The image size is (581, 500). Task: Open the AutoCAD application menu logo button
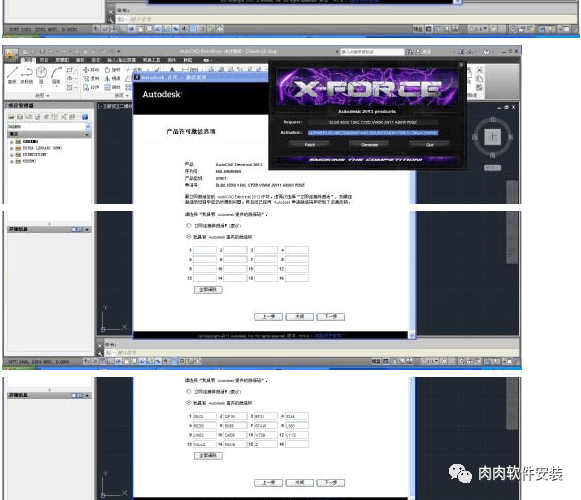11,54
